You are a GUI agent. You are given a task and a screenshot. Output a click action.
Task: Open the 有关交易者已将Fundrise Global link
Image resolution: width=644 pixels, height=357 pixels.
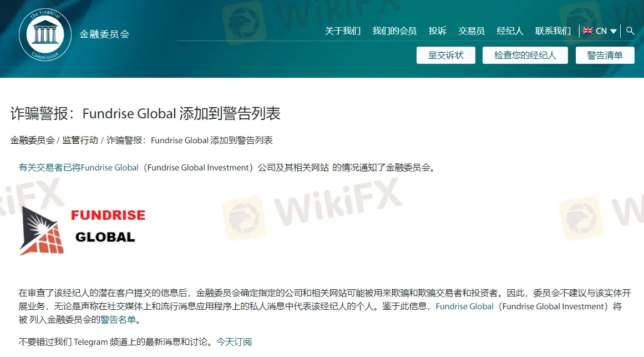[x=78, y=167]
